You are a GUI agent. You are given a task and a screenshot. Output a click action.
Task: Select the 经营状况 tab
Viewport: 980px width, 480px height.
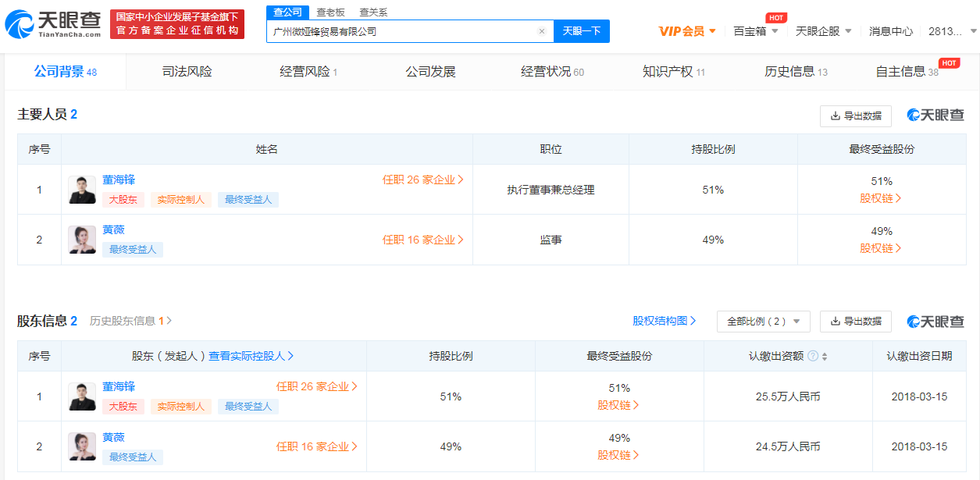click(552, 72)
